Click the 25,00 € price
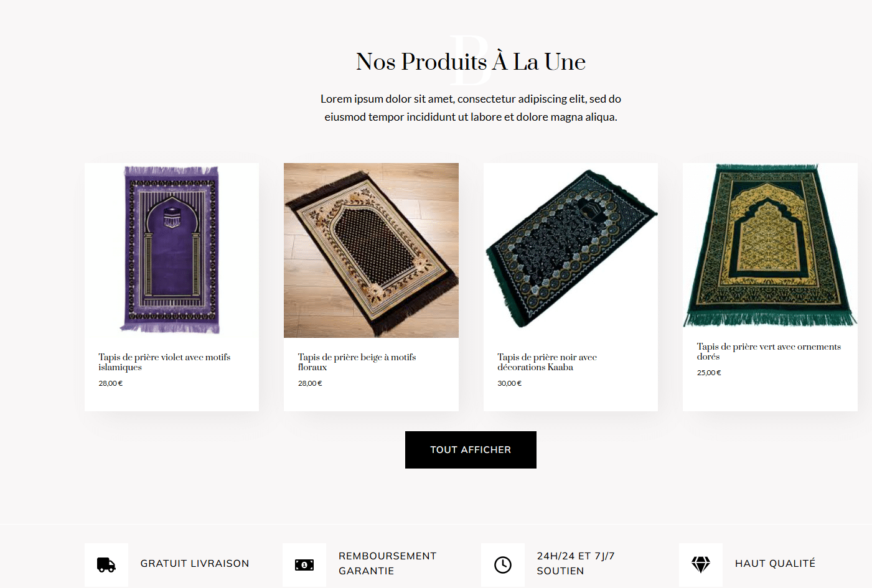 [709, 373]
